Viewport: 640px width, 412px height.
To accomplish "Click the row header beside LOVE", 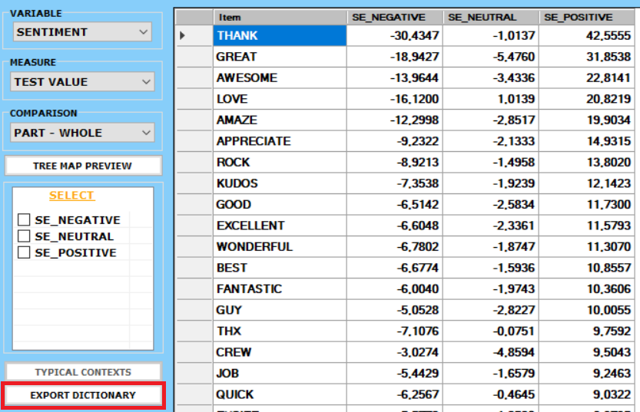I will 192,99.
